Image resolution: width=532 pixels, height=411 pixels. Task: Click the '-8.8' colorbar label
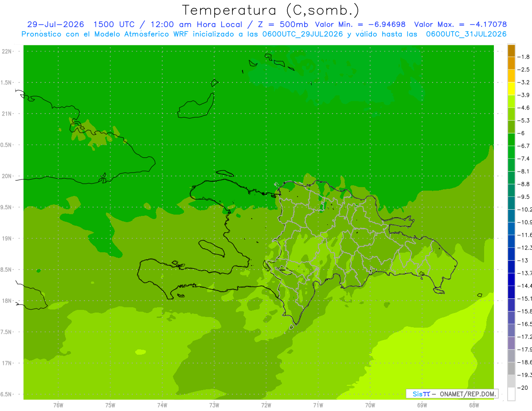(x=524, y=184)
